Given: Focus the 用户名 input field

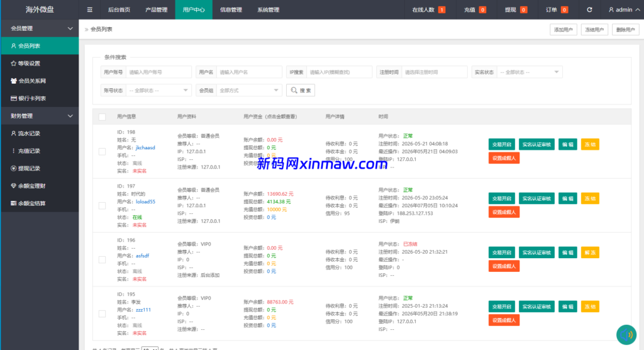Looking at the screenshot, I should (x=249, y=72).
